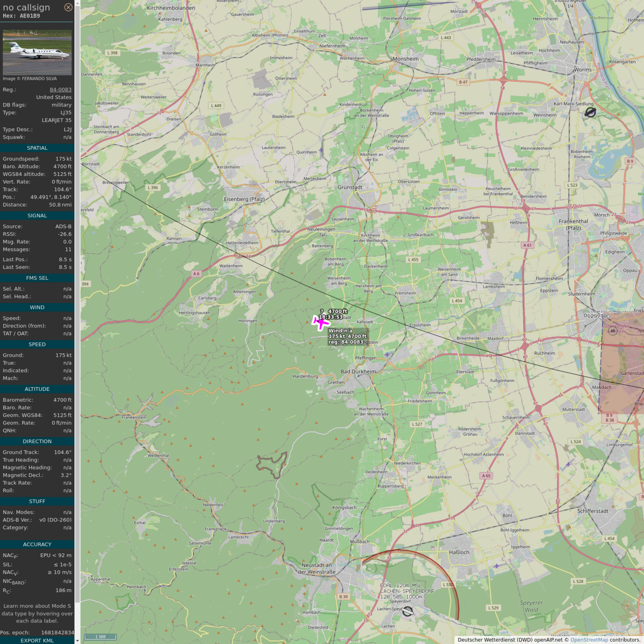This screenshot has width=644, height=644.
Task: Click the 1 NM map scale bar
Action: click(x=101, y=637)
